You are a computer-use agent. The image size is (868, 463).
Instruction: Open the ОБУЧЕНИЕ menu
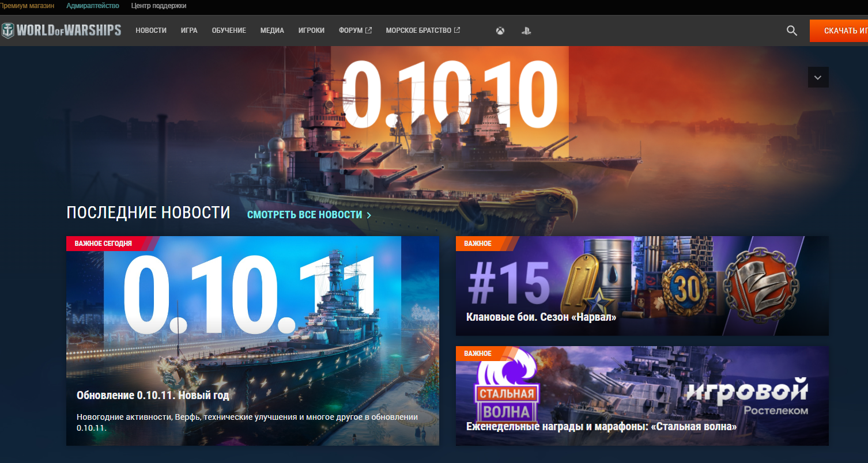pos(229,31)
